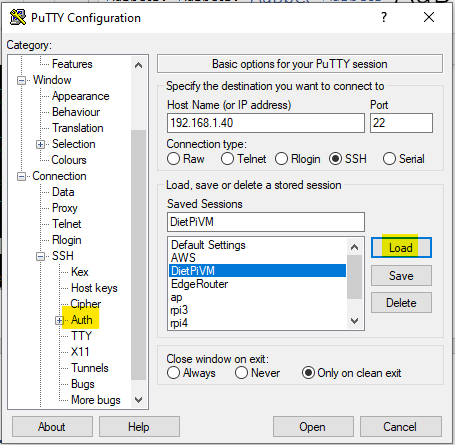Expand the Selection tree node
The image size is (455, 445).
40,144
